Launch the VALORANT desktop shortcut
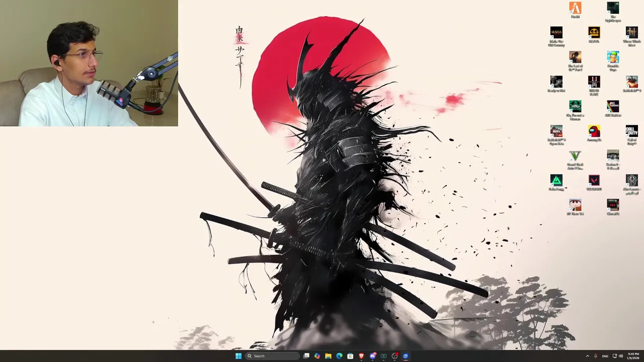 coord(594,183)
